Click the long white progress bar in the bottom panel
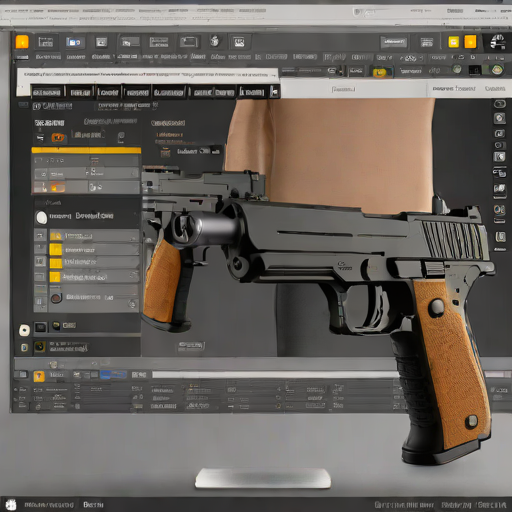 pos(276,374)
